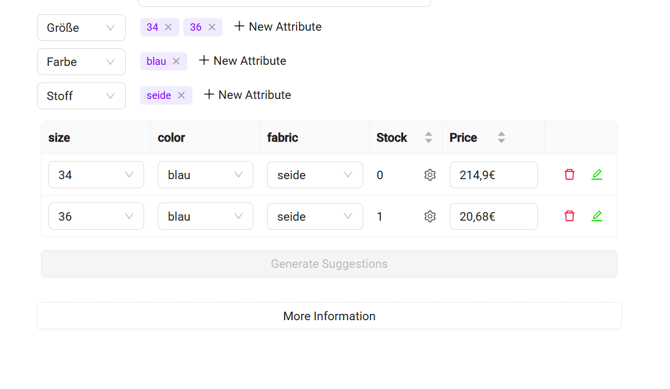
Task: Click stock value 1 in row 36
Action: [x=379, y=217]
